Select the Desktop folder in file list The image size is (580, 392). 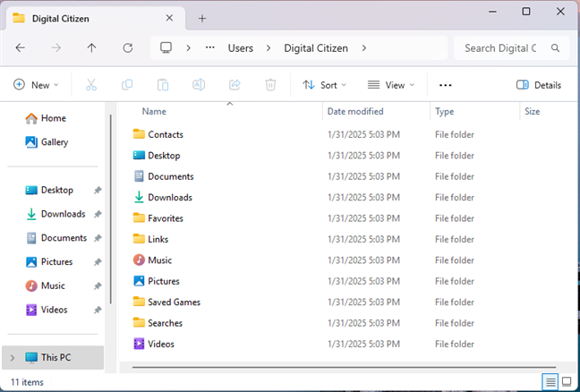(x=164, y=156)
